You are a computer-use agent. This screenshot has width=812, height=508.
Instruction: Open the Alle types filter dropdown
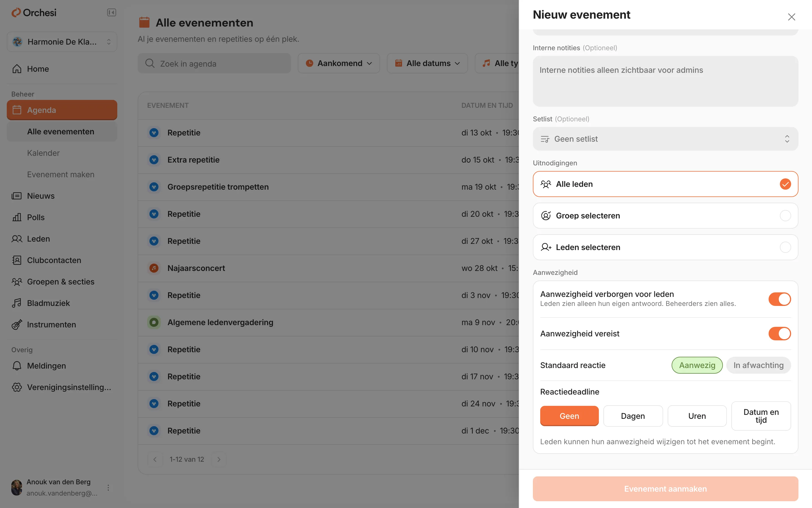(x=497, y=63)
